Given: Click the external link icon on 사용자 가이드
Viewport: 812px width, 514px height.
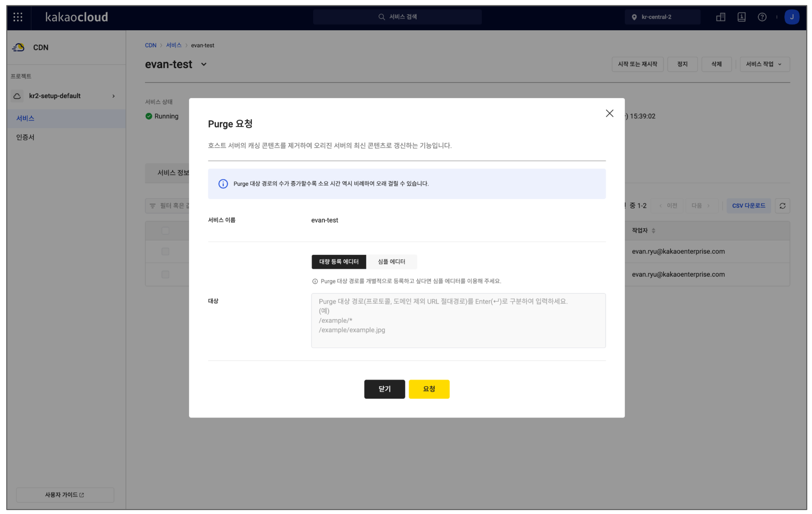Looking at the screenshot, I should click(82, 495).
